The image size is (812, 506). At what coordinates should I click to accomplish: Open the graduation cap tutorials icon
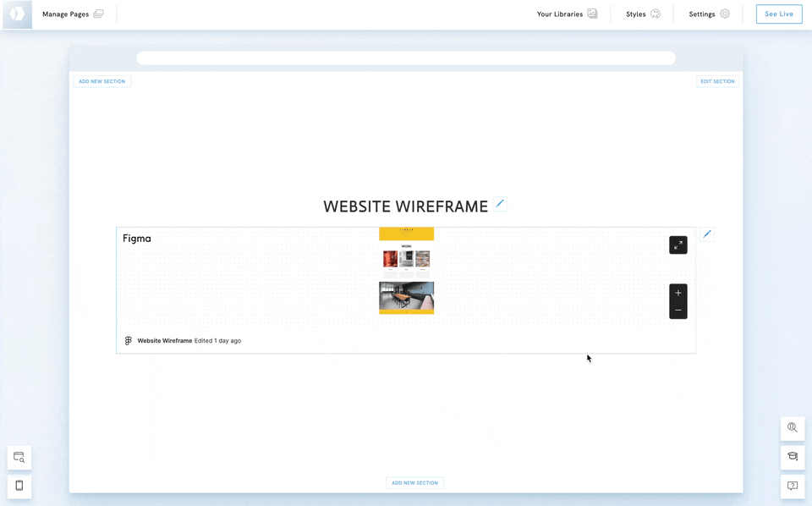pyautogui.click(x=793, y=457)
